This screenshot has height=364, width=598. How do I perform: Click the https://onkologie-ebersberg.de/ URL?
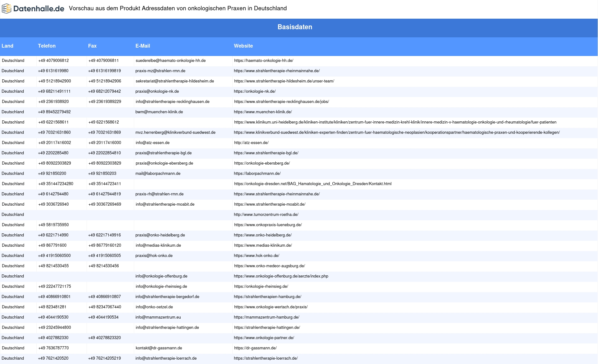point(262,163)
